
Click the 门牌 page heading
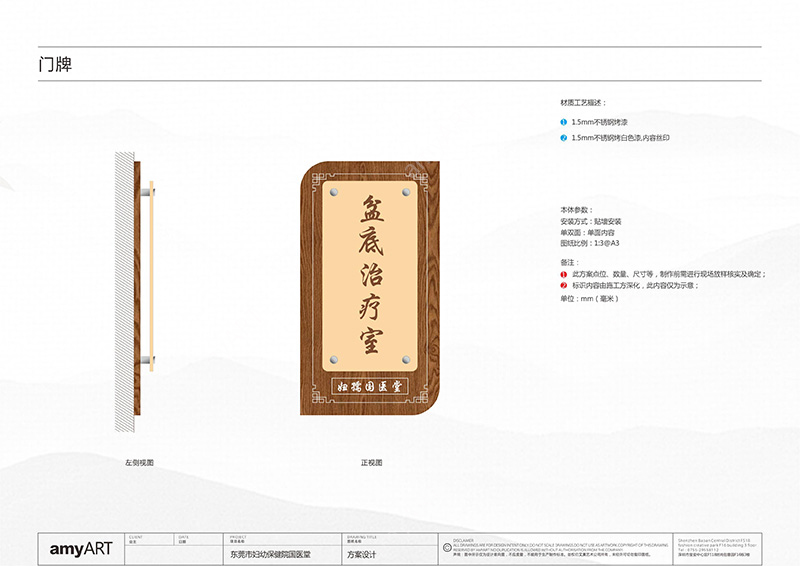pos(55,64)
